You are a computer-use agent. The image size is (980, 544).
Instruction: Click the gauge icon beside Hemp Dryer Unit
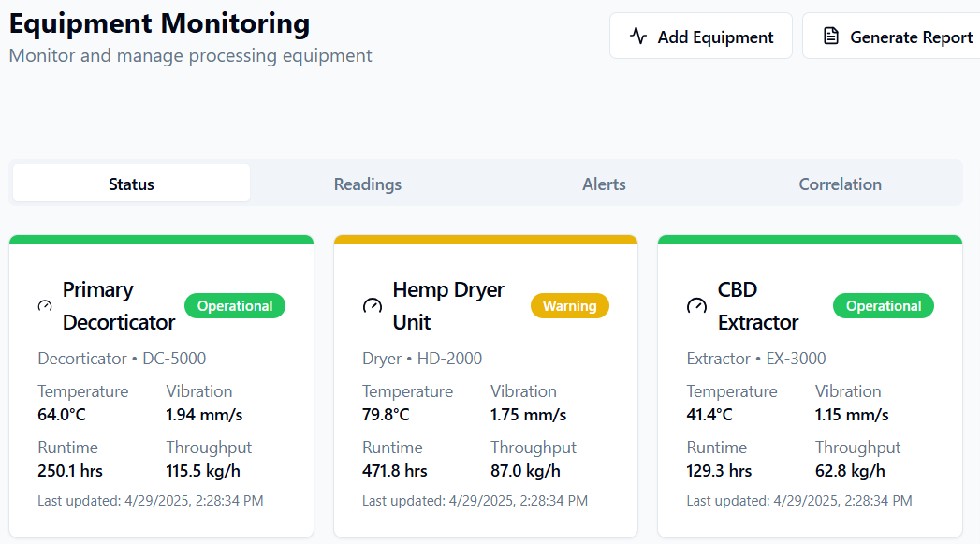373,306
